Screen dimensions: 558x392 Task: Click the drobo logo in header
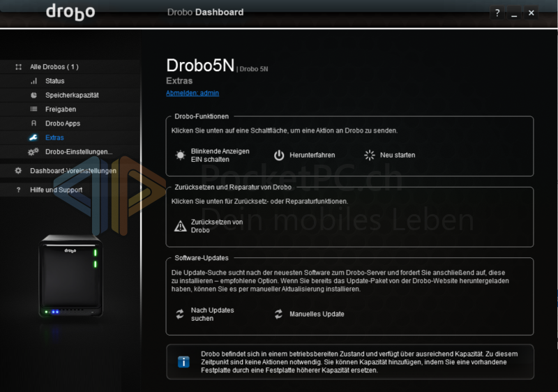pyautogui.click(x=70, y=12)
